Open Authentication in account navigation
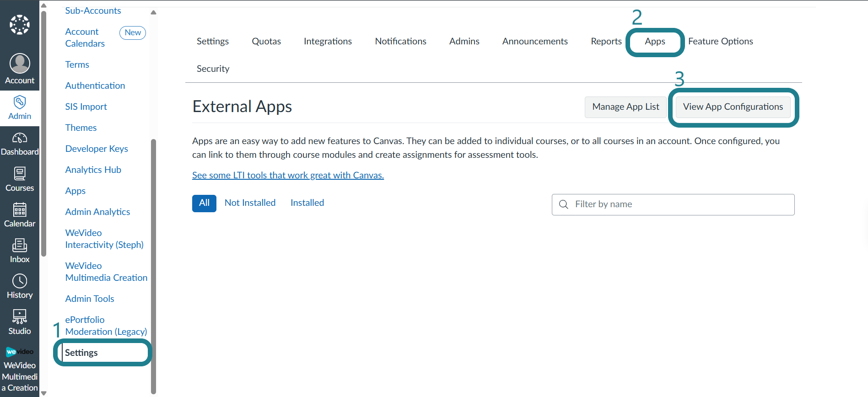The width and height of the screenshot is (868, 397). tap(95, 86)
